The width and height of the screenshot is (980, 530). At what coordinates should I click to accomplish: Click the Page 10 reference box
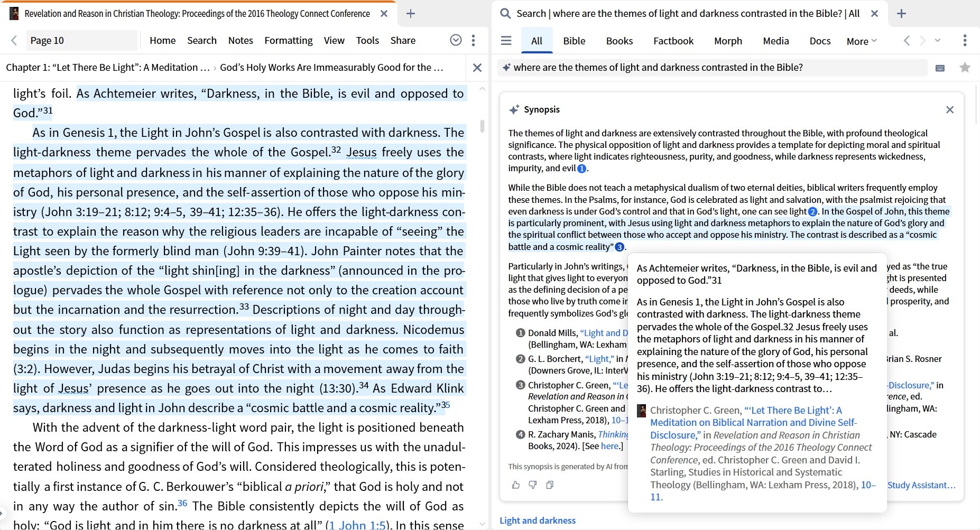(x=81, y=40)
